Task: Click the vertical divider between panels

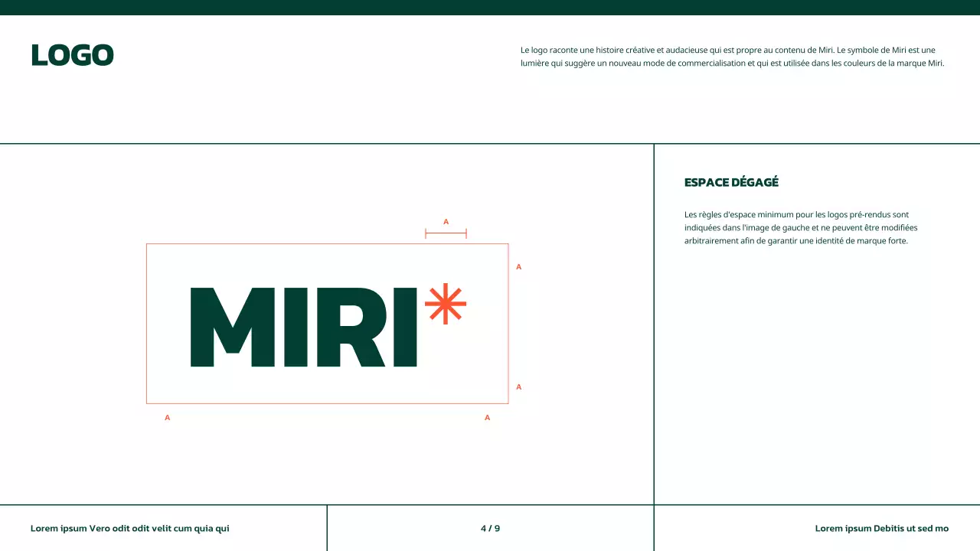Action: pos(655,321)
